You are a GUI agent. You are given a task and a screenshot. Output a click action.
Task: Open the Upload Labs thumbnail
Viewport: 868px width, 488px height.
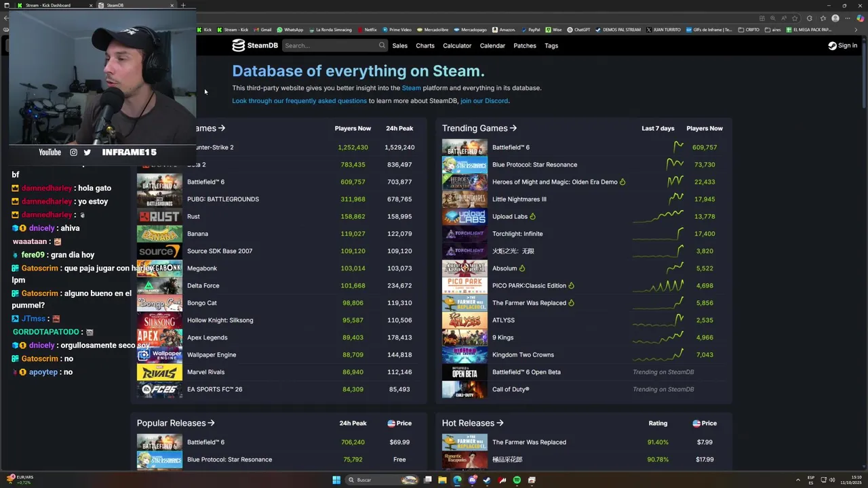point(465,216)
